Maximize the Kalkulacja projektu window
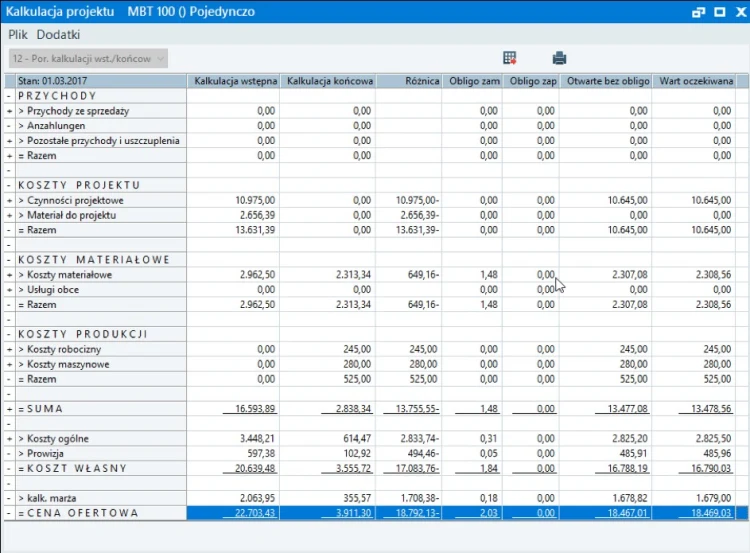 click(x=717, y=12)
